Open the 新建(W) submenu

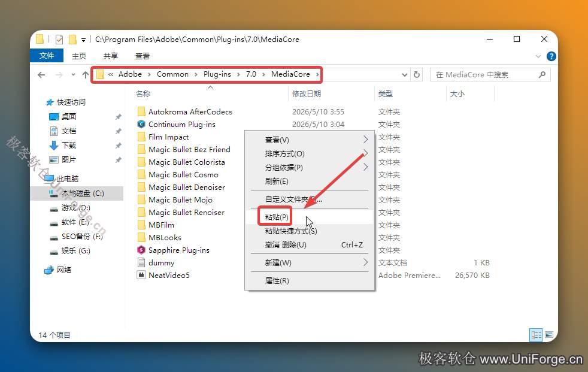tap(310, 262)
